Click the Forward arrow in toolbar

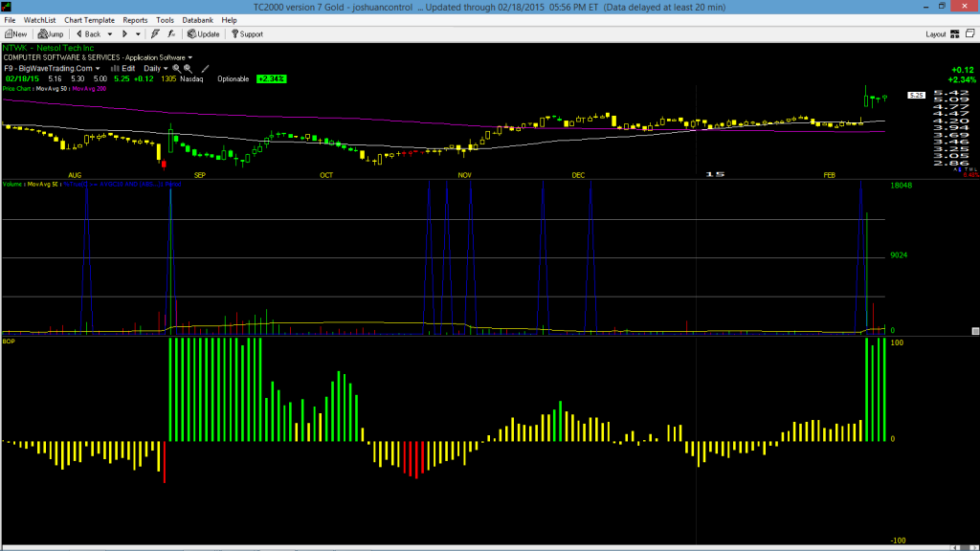124,34
